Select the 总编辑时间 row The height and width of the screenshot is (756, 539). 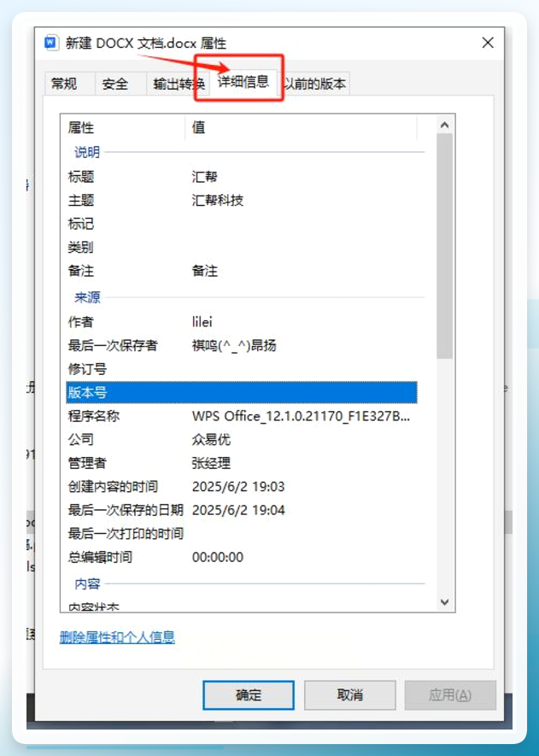(241, 557)
